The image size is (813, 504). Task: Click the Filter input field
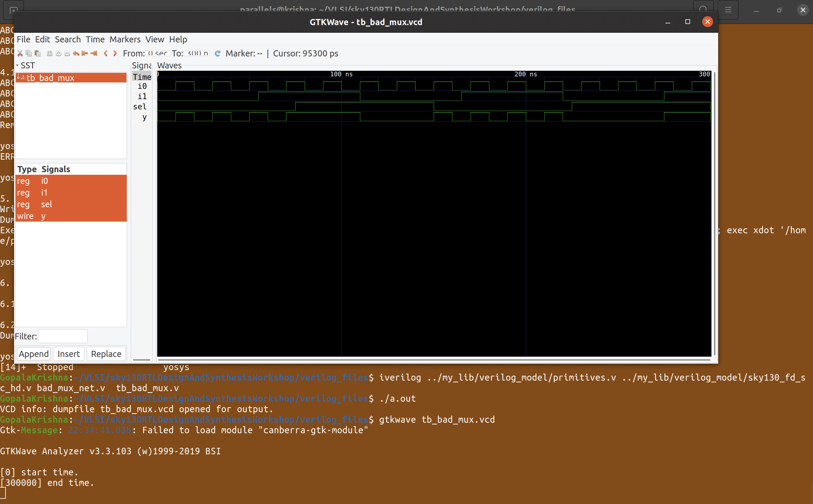pos(63,336)
